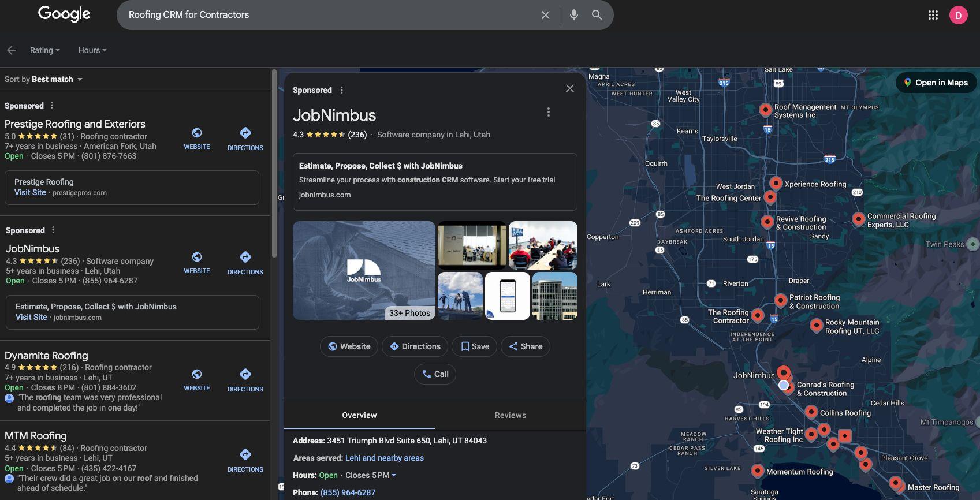Open Dynamite Roofing website icon
The image size is (980, 500).
(197, 380)
